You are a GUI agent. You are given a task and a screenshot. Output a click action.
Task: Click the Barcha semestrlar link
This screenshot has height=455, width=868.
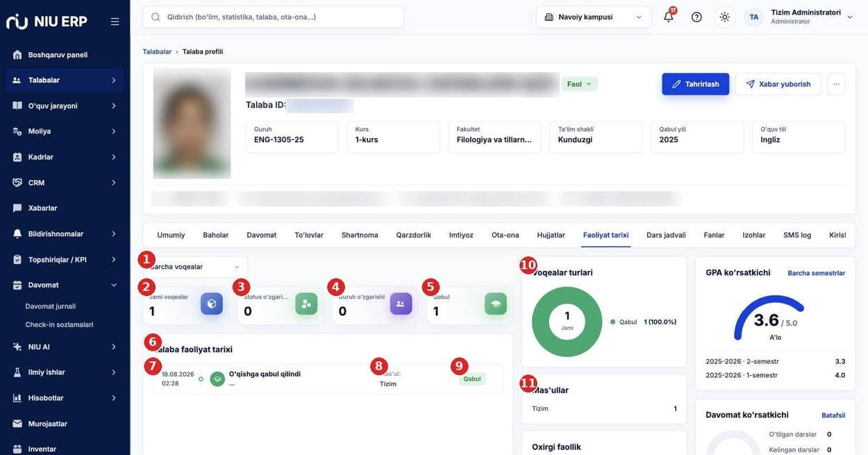pyautogui.click(x=817, y=273)
